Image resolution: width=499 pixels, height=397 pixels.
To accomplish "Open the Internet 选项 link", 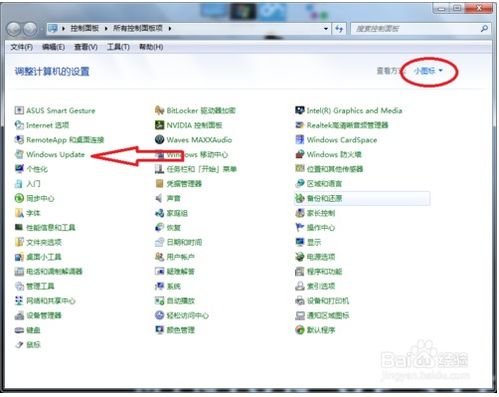I will [x=47, y=125].
